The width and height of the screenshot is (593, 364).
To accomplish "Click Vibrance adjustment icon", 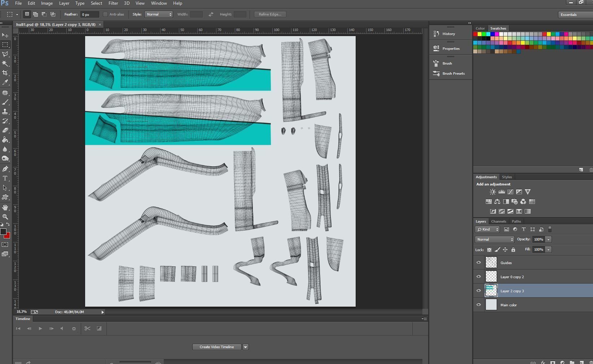I will (x=528, y=192).
